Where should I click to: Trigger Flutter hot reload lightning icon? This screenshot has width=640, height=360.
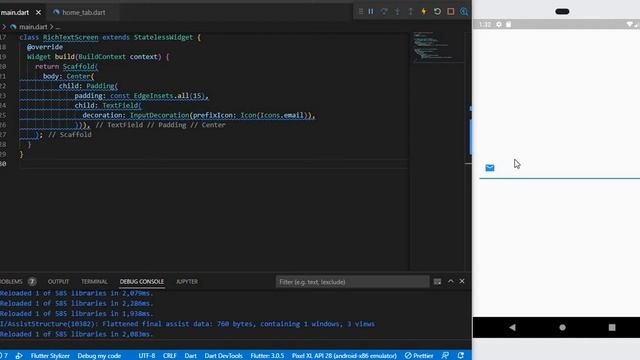click(x=424, y=12)
